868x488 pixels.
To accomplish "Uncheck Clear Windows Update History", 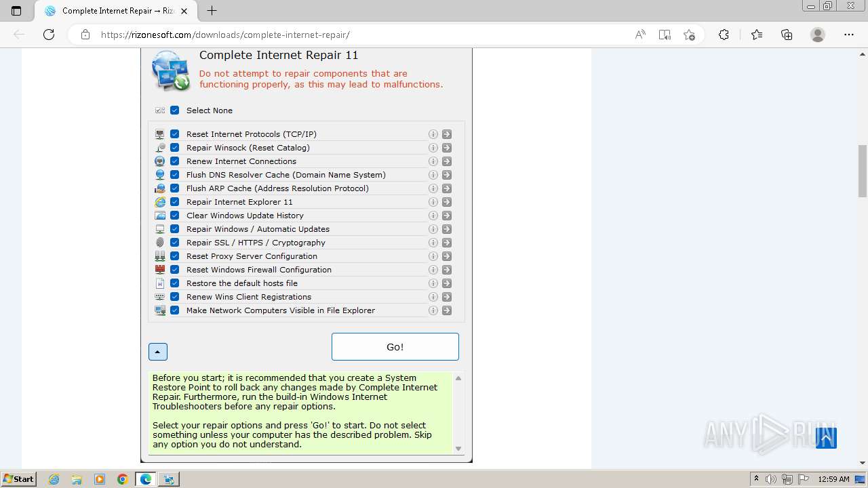I will (175, 216).
